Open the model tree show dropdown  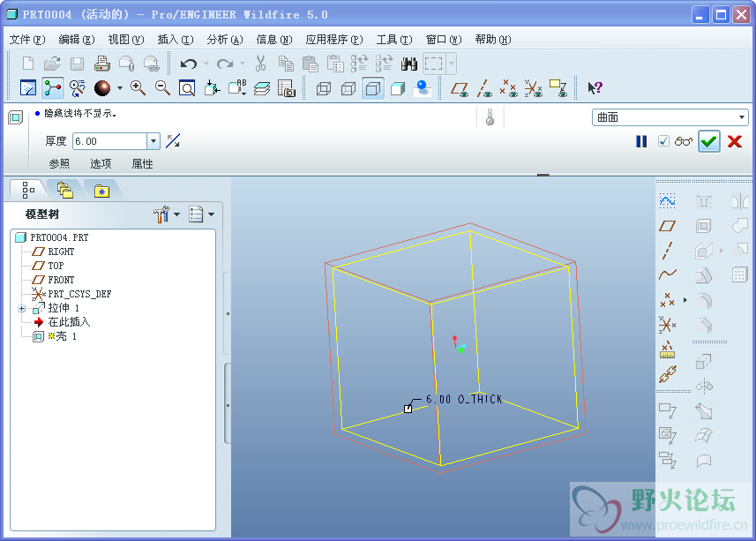click(x=211, y=214)
